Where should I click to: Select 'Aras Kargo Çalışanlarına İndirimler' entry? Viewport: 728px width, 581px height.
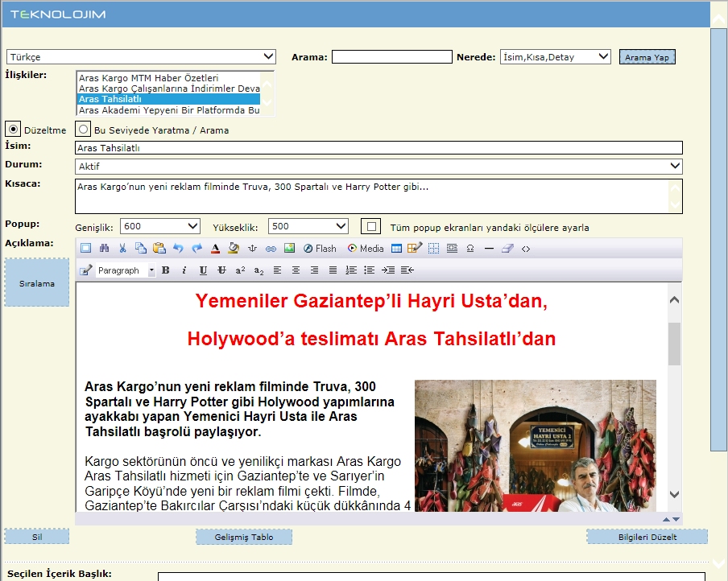(x=168, y=89)
